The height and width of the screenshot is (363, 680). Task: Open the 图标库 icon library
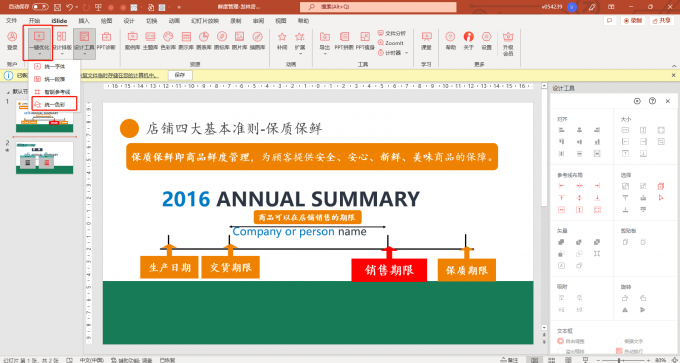222,41
